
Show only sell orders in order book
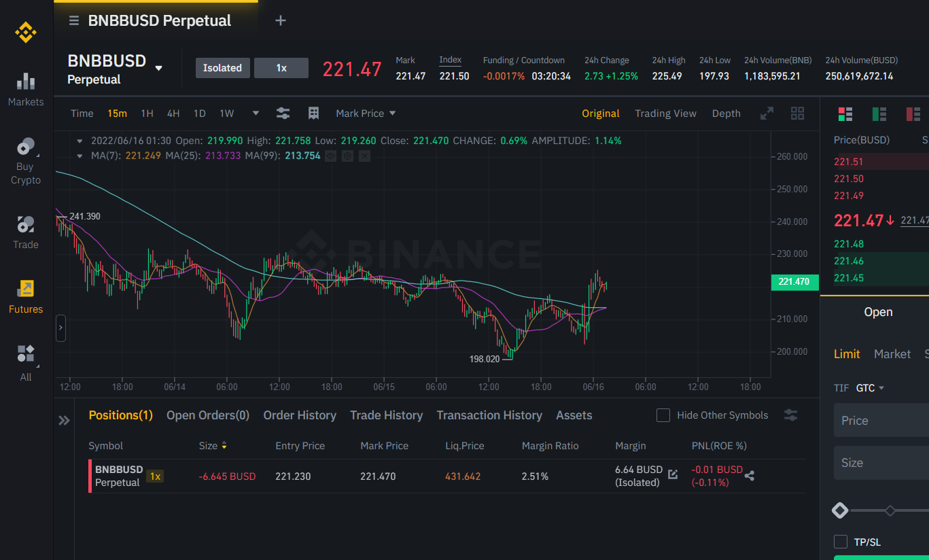tap(913, 113)
